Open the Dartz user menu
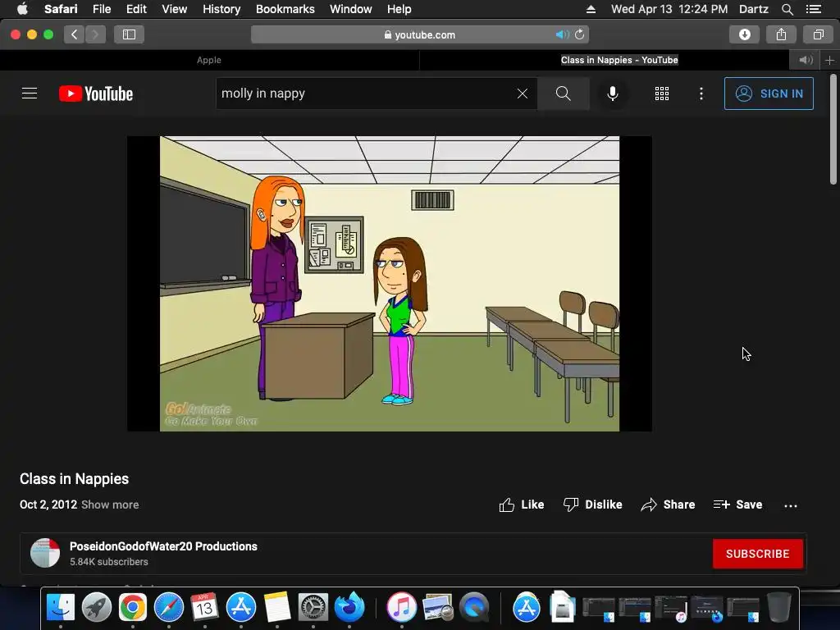The height and width of the screenshot is (630, 840). 753,9
